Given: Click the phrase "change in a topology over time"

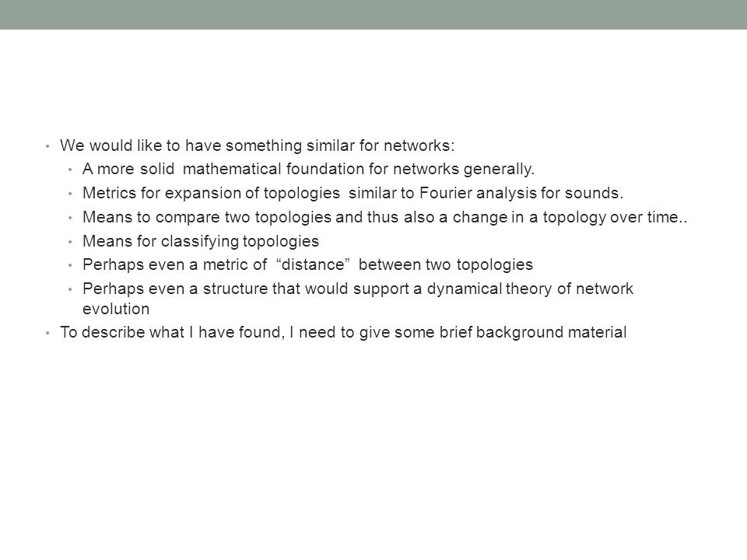Looking at the screenshot, I should click(x=565, y=218).
